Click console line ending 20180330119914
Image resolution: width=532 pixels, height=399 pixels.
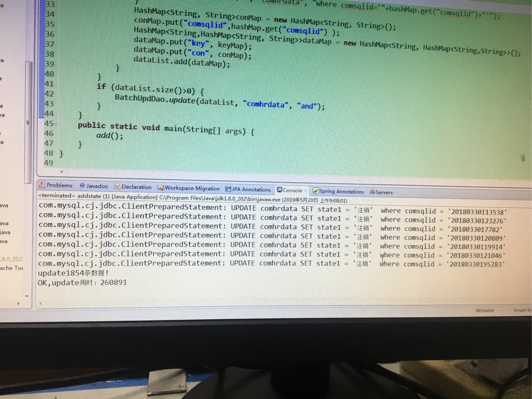click(271, 245)
